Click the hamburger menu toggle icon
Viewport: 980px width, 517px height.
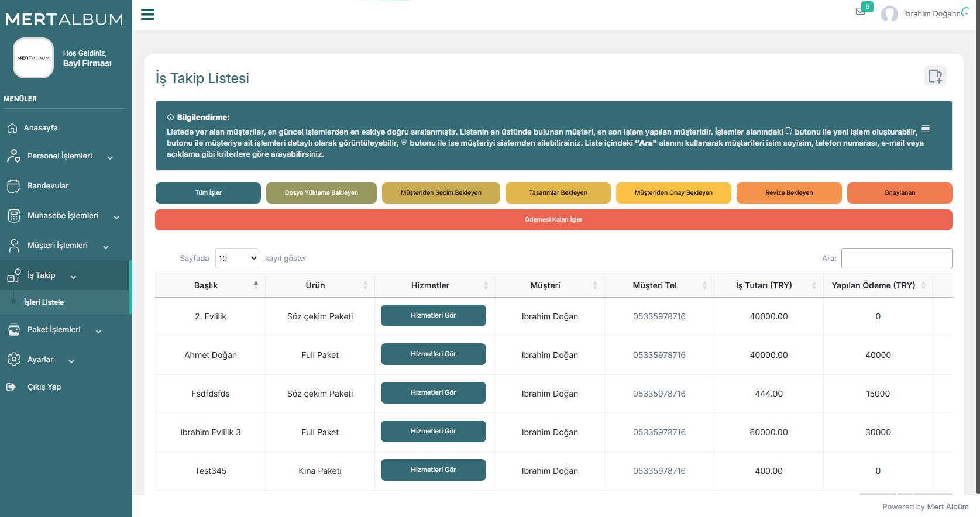(x=147, y=15)
